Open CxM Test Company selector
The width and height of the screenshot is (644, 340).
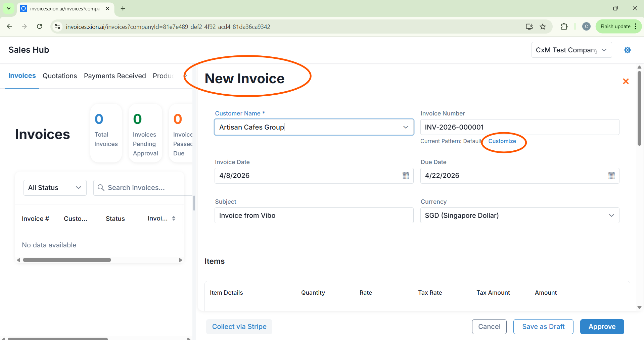[x=571, y=50]
